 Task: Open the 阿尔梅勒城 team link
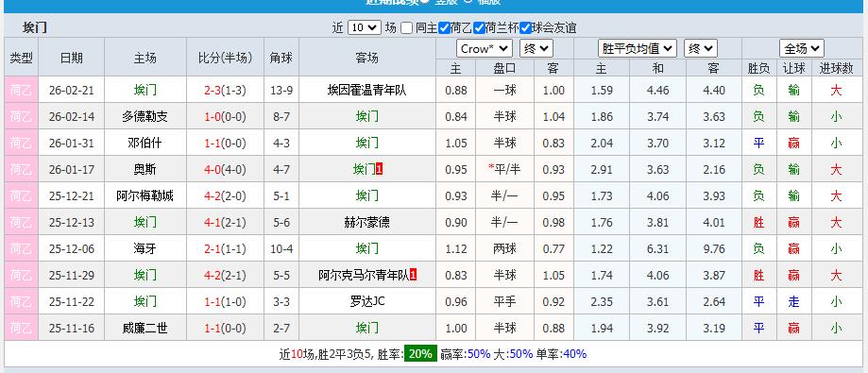(145, 195)
